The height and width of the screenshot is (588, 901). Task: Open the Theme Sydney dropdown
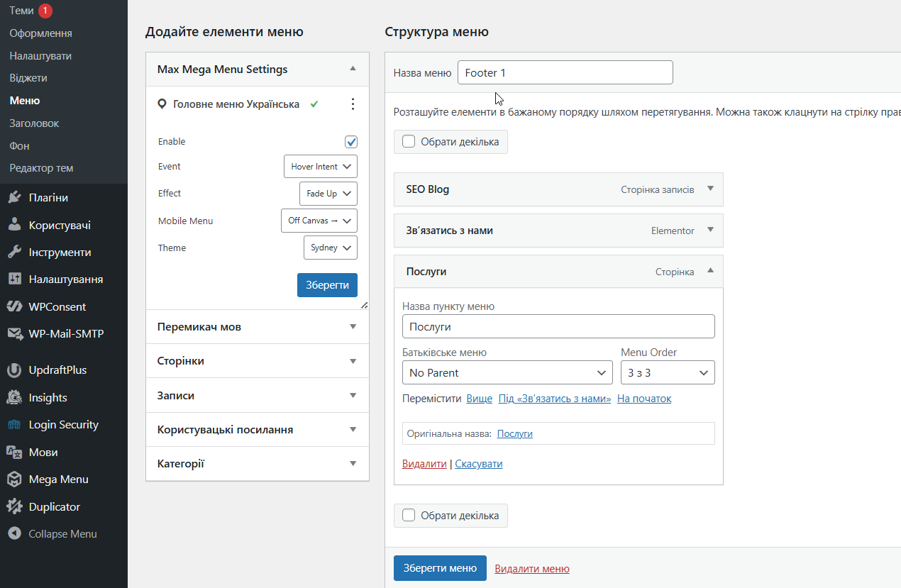point(330,248)
